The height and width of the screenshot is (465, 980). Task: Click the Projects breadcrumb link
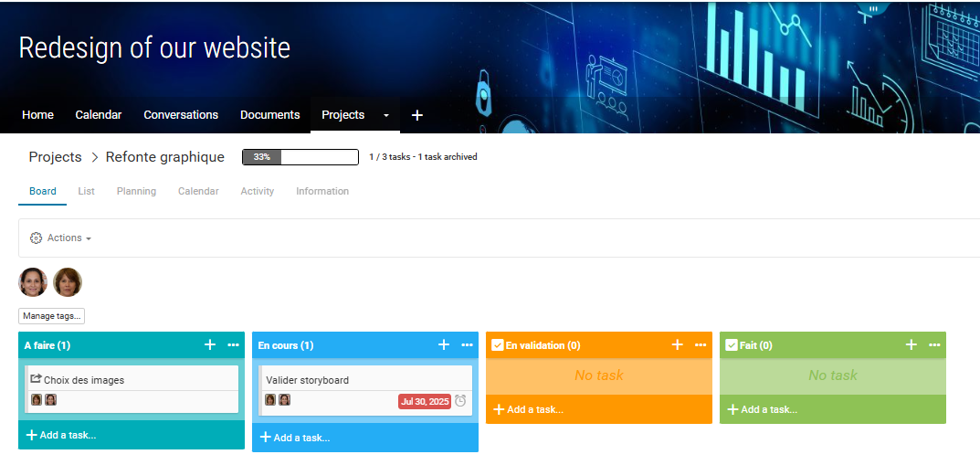(x=55, y=157)
